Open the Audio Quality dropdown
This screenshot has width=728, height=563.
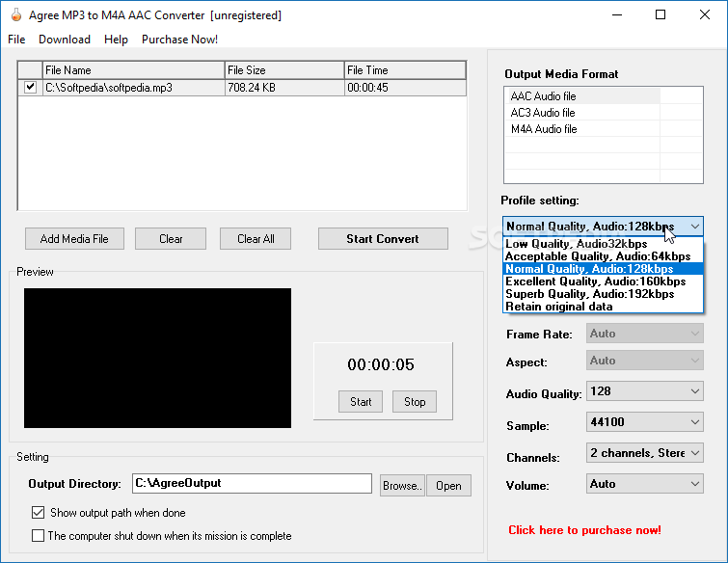pyautogui.click(x=645, y=390)
